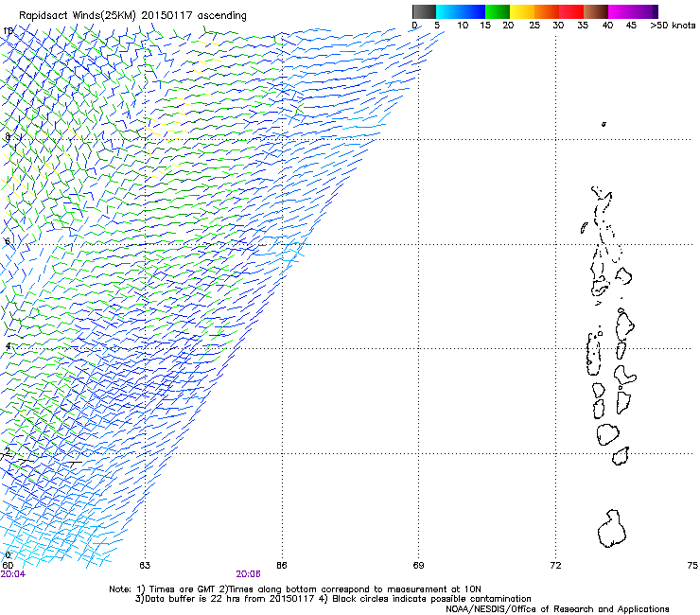Click the NOAA/NESDIS credit line
Image resolution: width=700 pixels, height=615 pixels.
coord(557,609)
